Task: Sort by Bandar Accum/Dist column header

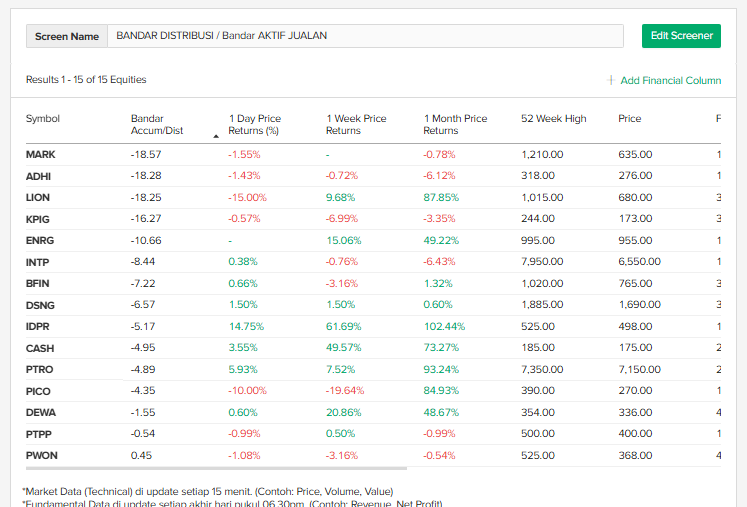Action: click(x=157, y=124)
